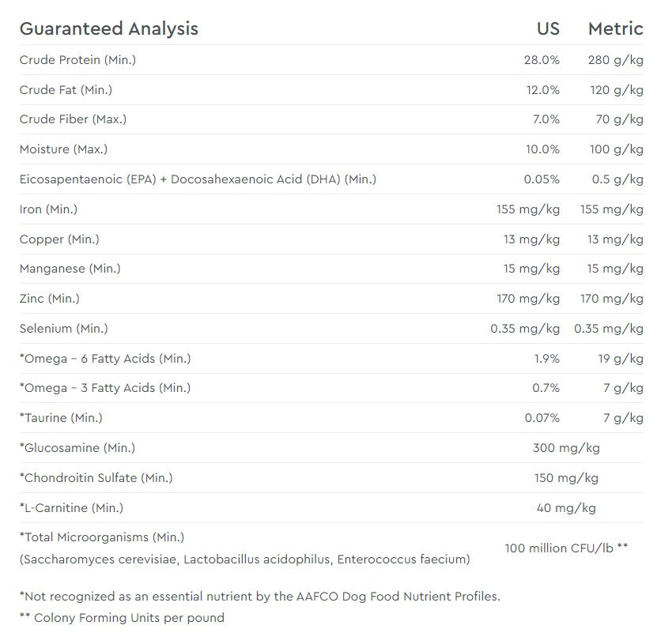Image resolution: width=661 pixels, height=644 pixels.
Task: Click the 28.0% crude protein value
Action: click(x=542, y=60)
